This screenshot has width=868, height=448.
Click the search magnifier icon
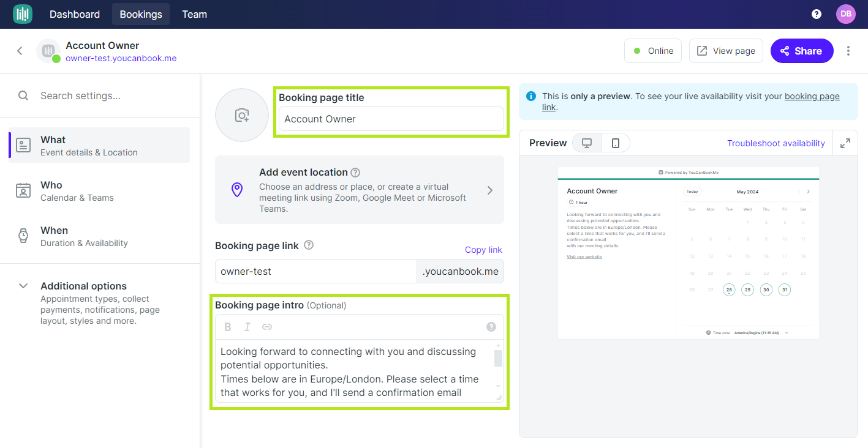click(23, 95)
